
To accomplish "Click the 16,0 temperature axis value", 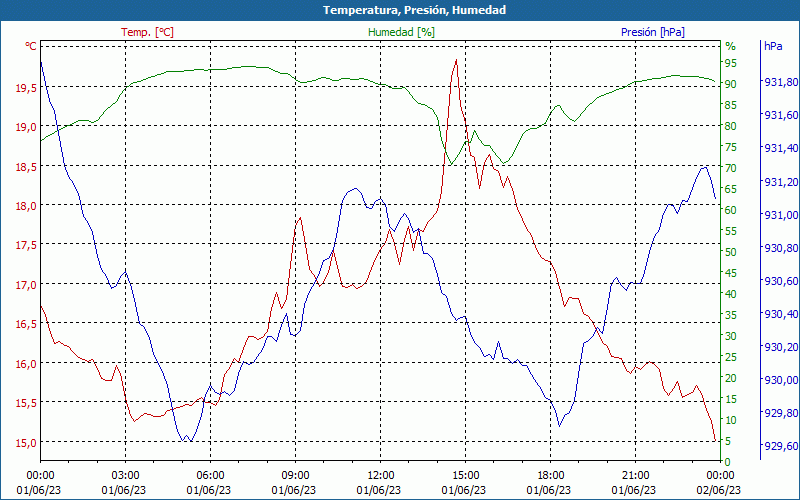I will pyautogui.click(x=26, y=364).
